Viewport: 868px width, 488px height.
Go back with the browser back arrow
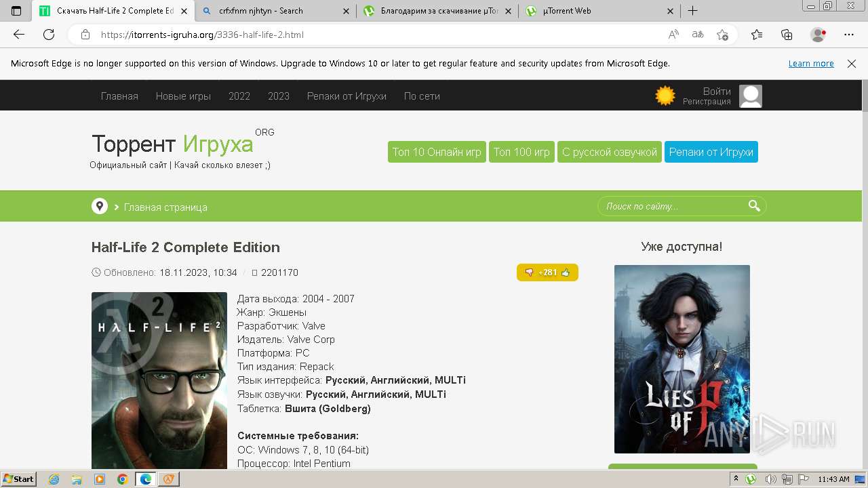point(19,35)
